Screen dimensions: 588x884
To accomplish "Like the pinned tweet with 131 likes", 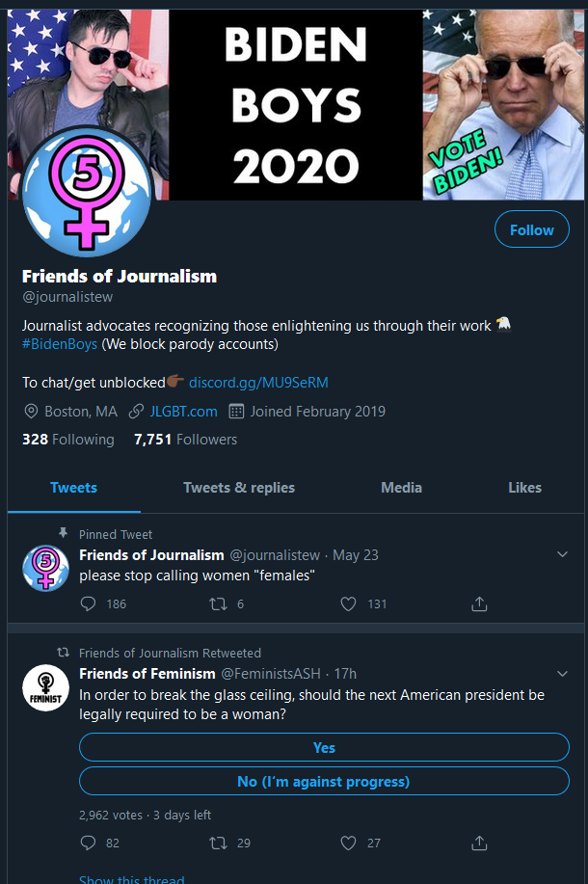I will point(348,603).
